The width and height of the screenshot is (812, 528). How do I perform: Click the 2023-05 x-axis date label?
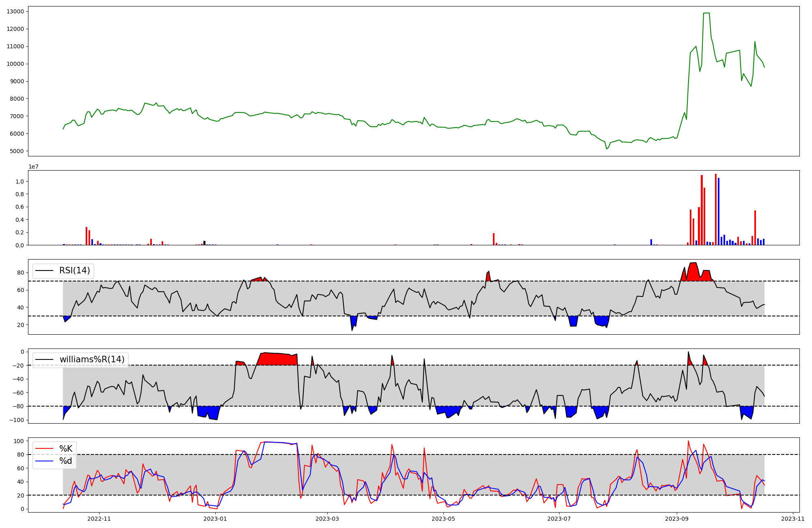coord(443,519)
